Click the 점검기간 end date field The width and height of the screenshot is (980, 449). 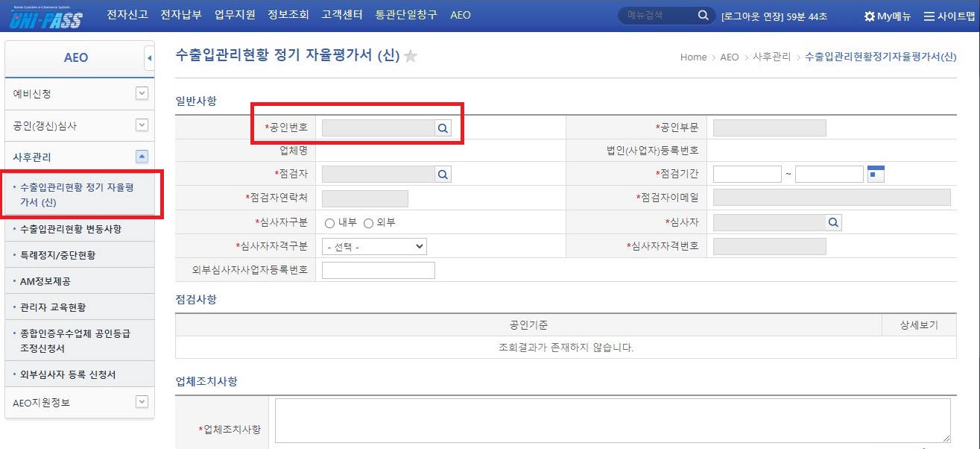pos(829,174)
